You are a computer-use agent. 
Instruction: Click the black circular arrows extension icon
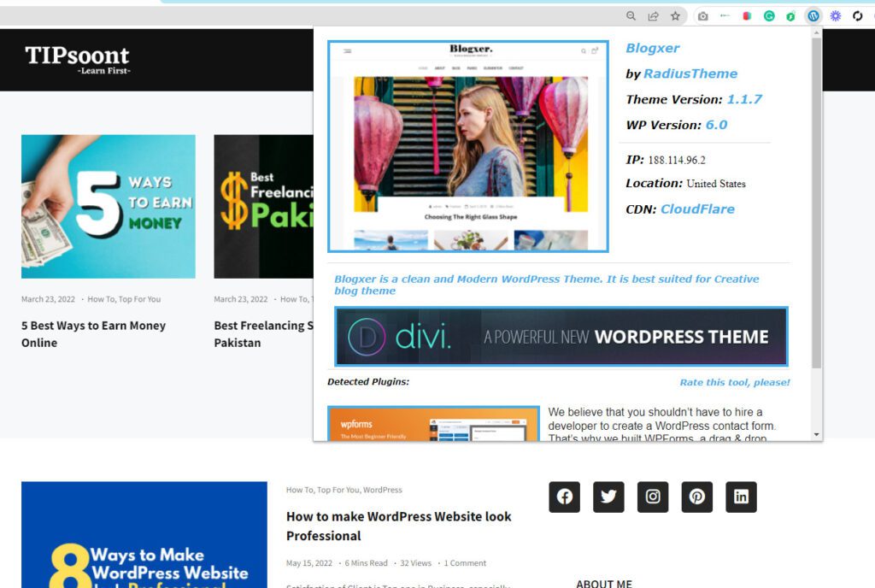pos(858,16)
